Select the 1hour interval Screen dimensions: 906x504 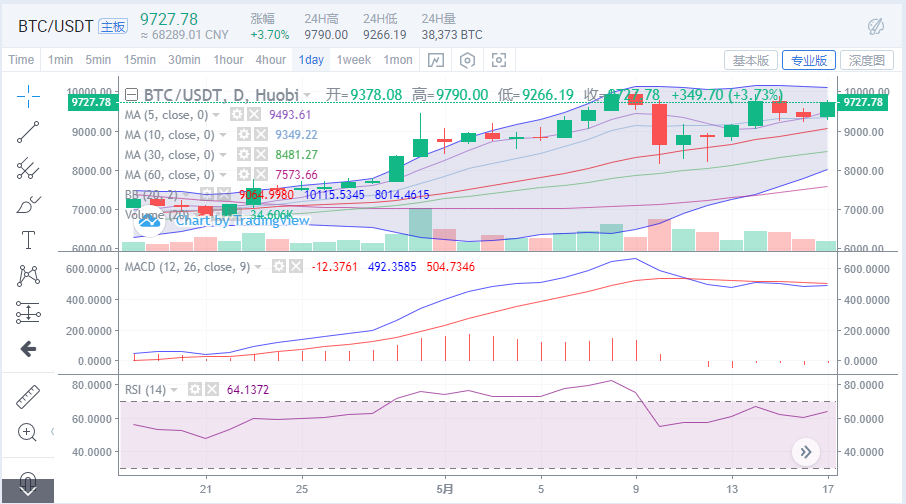click(x=228, y=60)
